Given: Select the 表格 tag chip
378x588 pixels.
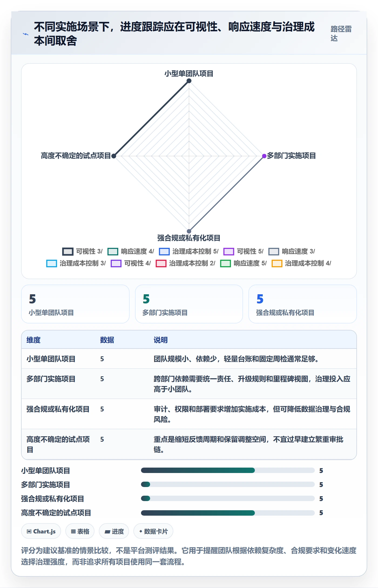Looking at the screenshot, I should (80, 531).
